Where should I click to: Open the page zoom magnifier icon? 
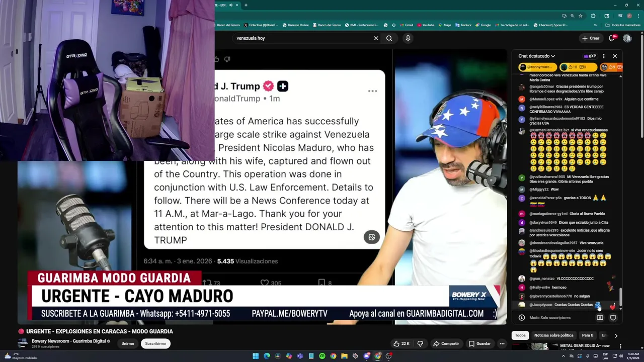click(x=572, y=16)
